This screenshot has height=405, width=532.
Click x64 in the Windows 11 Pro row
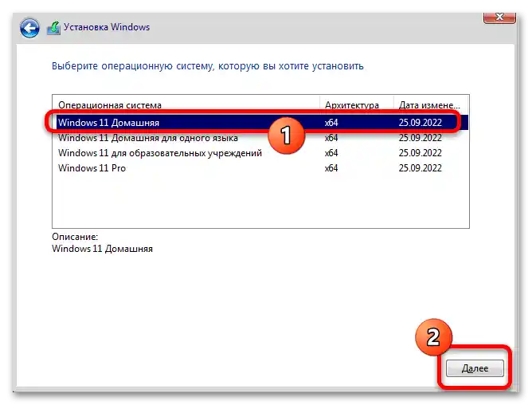(331, 168)
